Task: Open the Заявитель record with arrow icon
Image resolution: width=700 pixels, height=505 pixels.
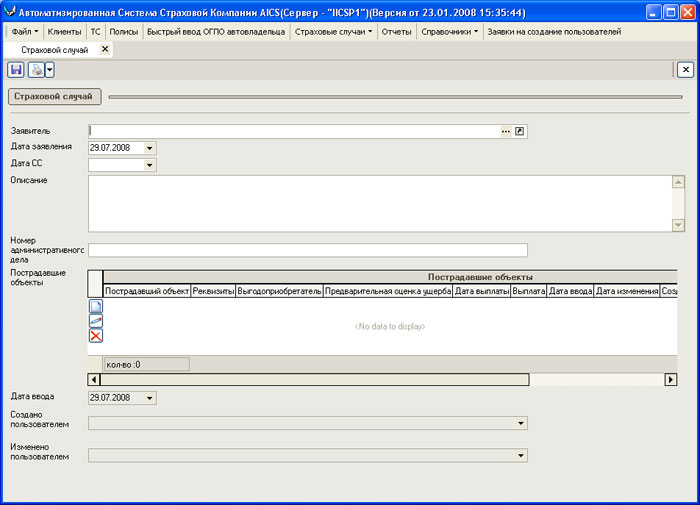Action: pyautogui.click(x=520, y=131)
